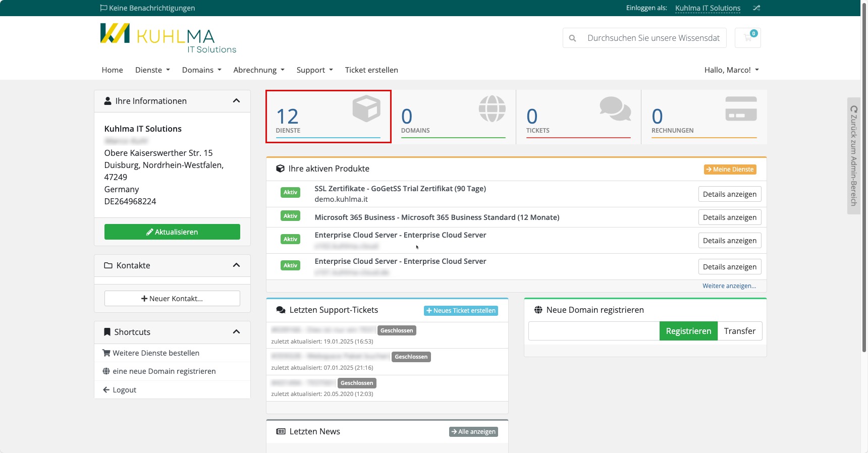Open the Hallo, Marco! account dropdown

732,70
